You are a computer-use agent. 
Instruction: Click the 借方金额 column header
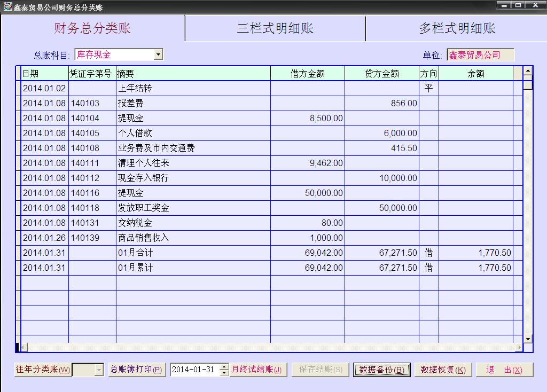307,74
